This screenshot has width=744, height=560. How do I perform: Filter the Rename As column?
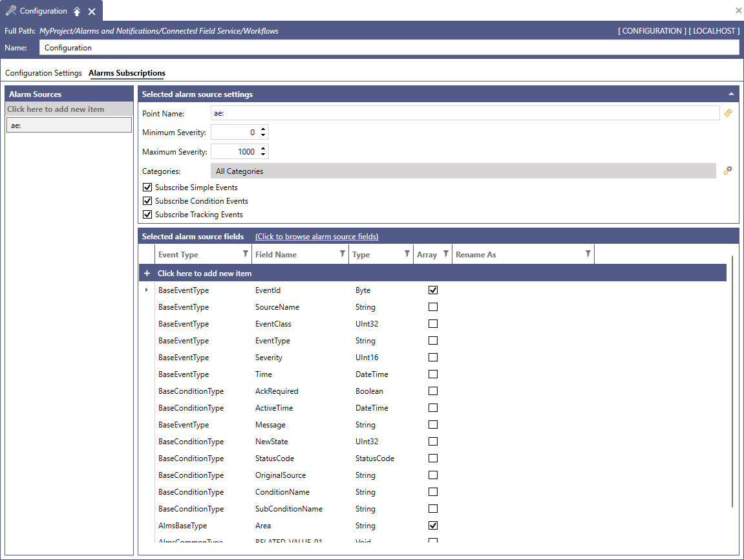click(x=588, y=254)
